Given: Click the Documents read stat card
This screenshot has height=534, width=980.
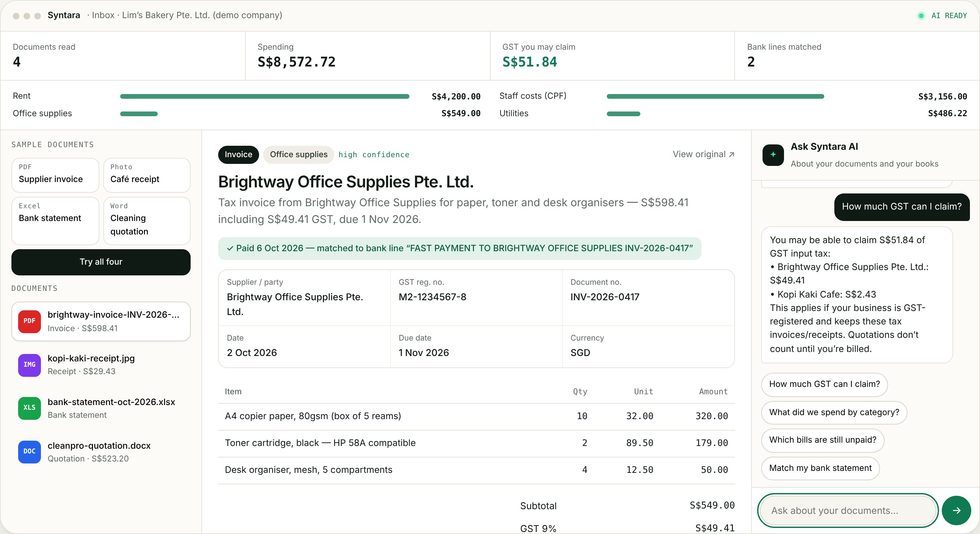Looking at the screenshot, I should pyautogui.click(x=122, y=55).
